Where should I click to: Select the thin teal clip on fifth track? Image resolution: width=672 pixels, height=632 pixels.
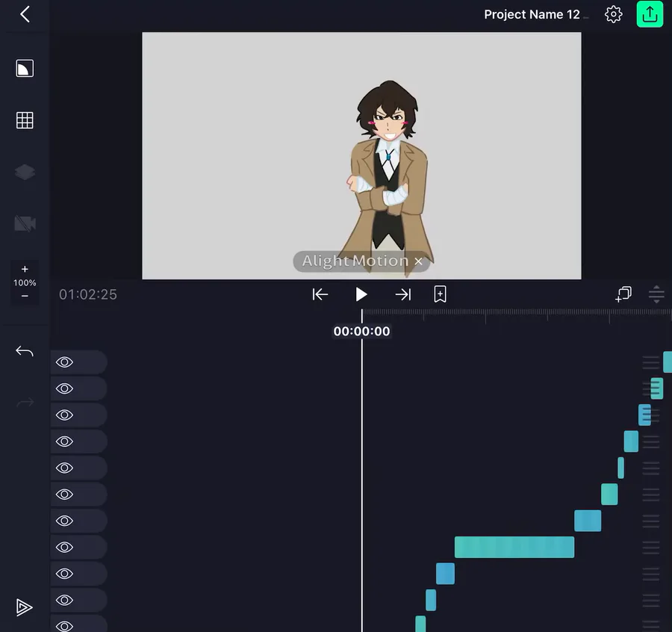(x=621, y=468)
